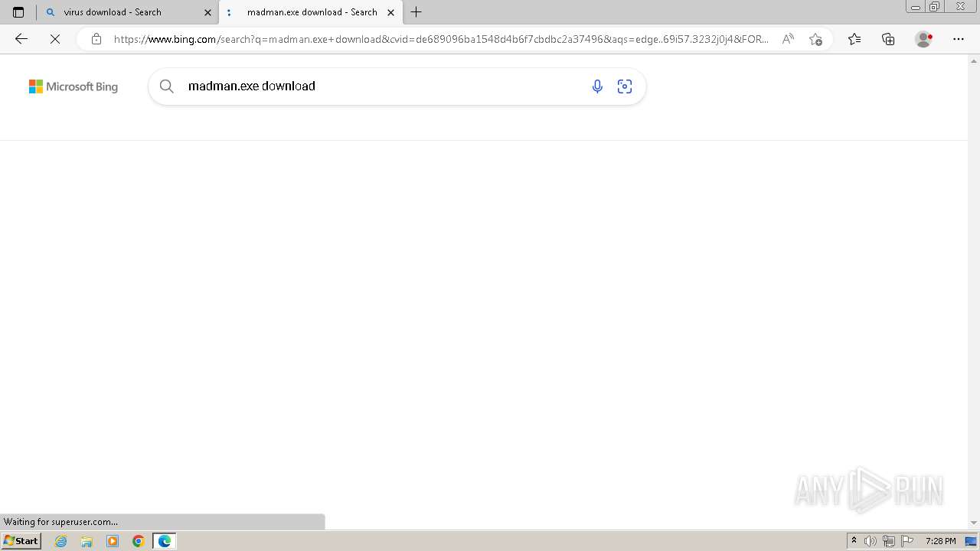
Task: Launch Google Chrome from taskbar
Action: [x=139, y=541]
